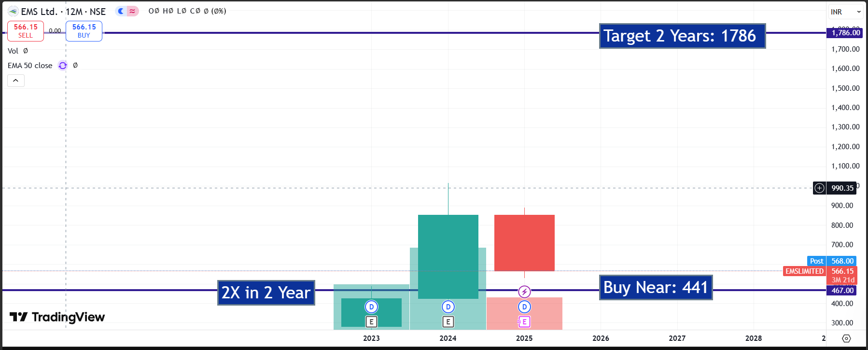
Task: Click the EMA 50 refresh loading icon
Action: [x=63, y=66]
